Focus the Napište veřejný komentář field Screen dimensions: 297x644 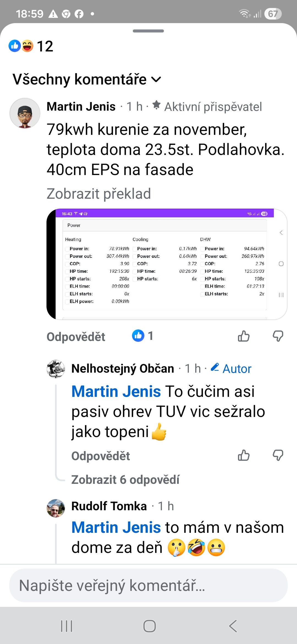tap(148, 585)
